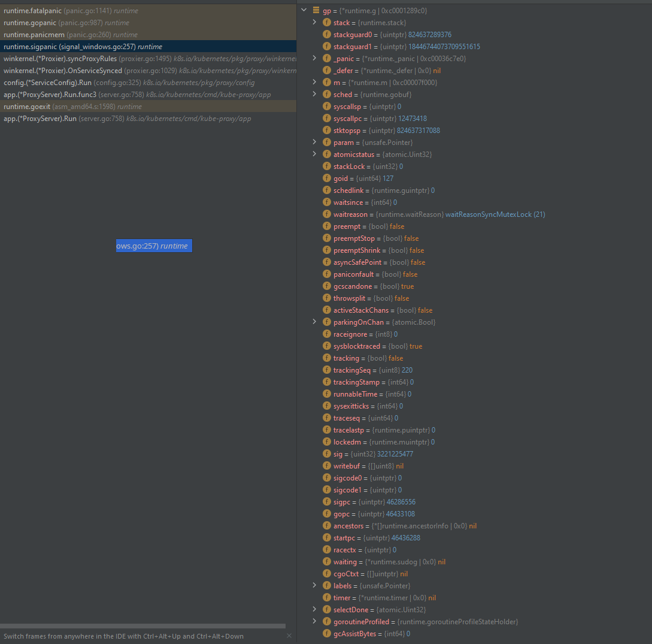Click the field icon next to stktopsp
The height and width of the screenshot is (644, 652).
pyautogui.click(x=327, y=130)
